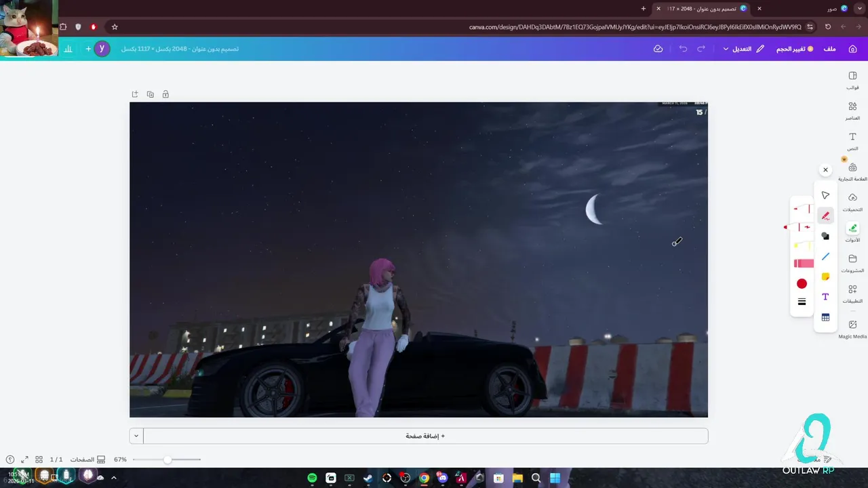Select the pen draw tool
This screenshot has height=488, width=868.
[825, 216]
